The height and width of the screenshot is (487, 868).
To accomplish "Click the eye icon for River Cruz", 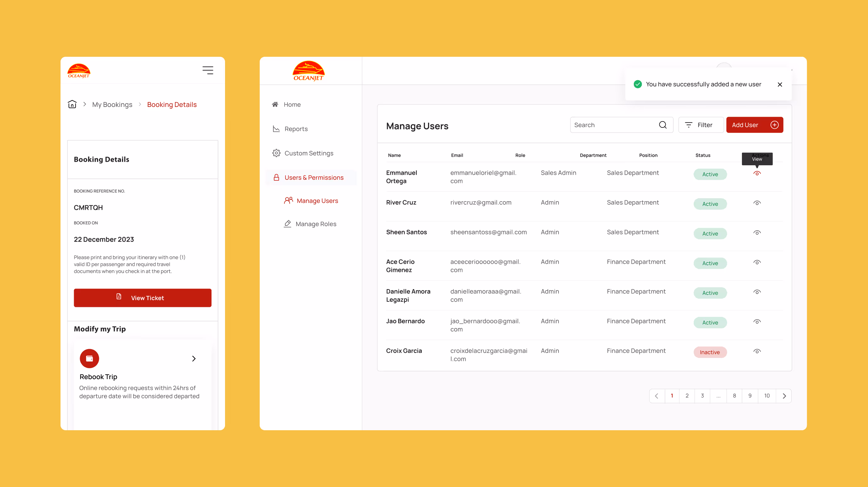I will coord(757,203).
